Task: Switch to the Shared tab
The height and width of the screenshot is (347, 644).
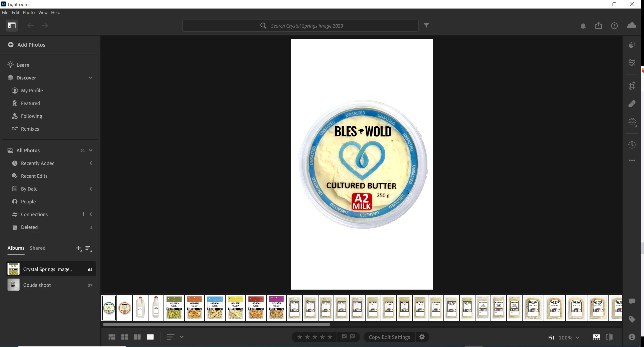Action: (38, 248)
